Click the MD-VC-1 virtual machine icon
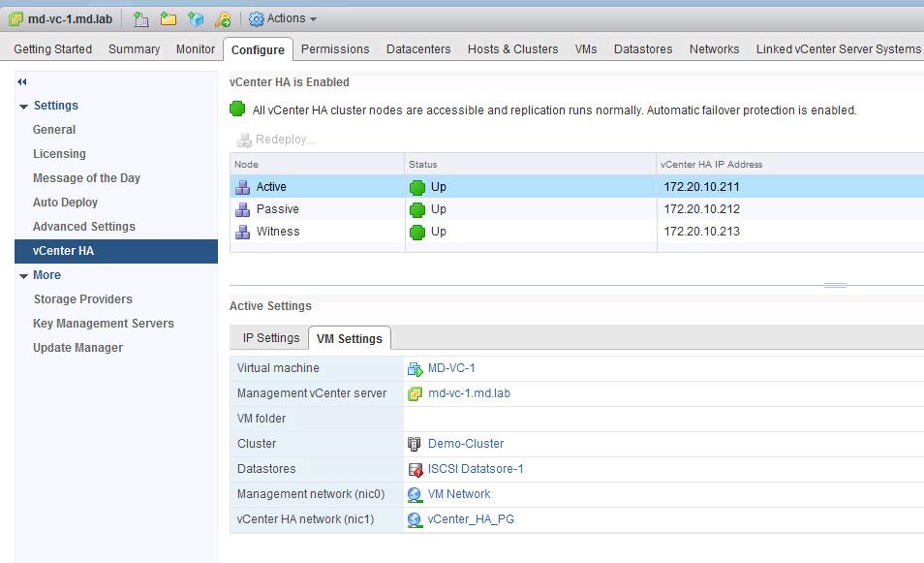The image size is (924, 563). pyautogui.click(x=415, y=369)
